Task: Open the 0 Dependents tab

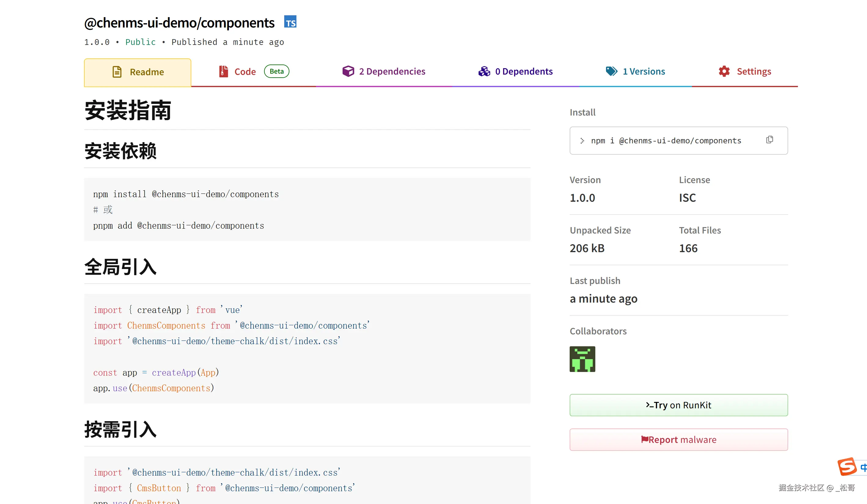Action: [x=524, y=71]
